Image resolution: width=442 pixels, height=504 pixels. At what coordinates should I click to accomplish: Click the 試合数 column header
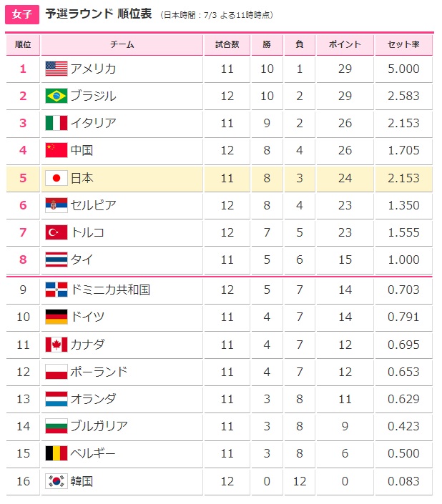click(227, 44)
